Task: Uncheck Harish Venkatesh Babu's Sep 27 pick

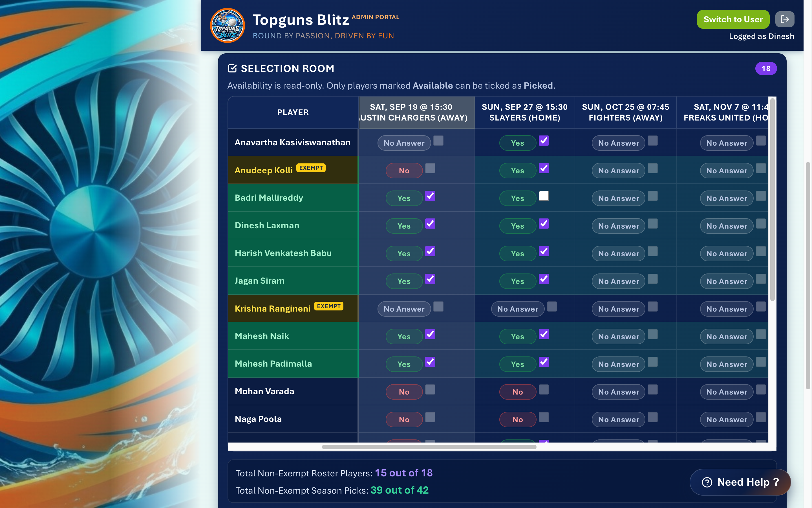Action: click(544, 251)
